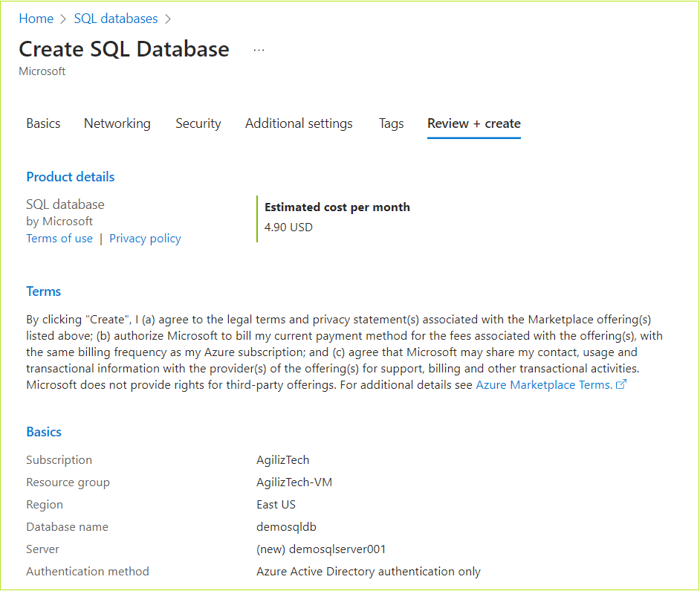This screenshot has height=591, width=700.
Task: Select the Subscription value AgilizTech
Action: coord(282,459)
